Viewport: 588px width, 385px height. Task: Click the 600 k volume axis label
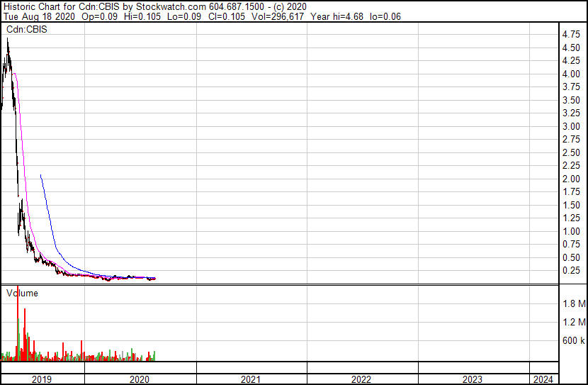(x=573, y=341)
